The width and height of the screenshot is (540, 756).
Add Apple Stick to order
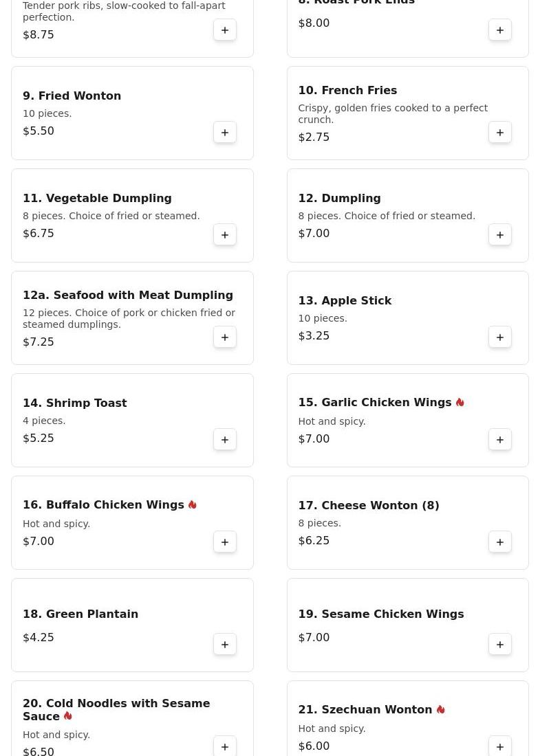coord(500,337)
